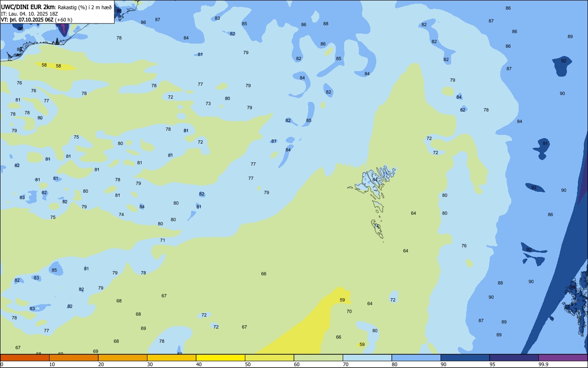
Task: Click the '99.9' tick label on the legend
Action: 543,364
